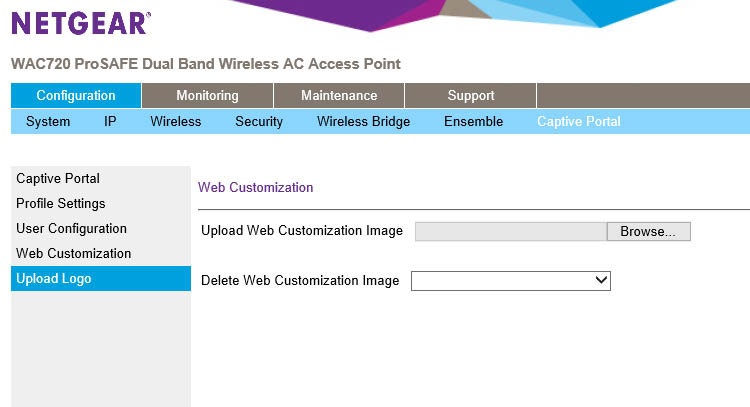Open the Maintenance tab

[x=339, y=95]
